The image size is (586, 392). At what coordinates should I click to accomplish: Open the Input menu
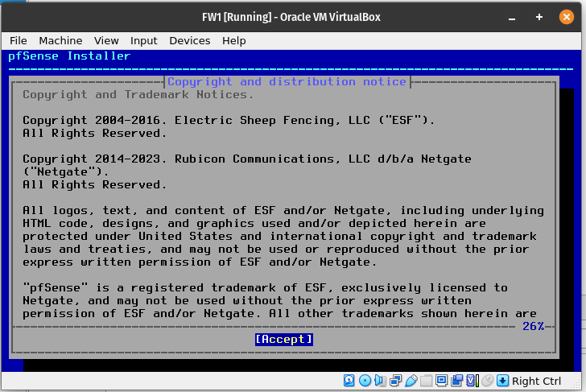point(144,40)
